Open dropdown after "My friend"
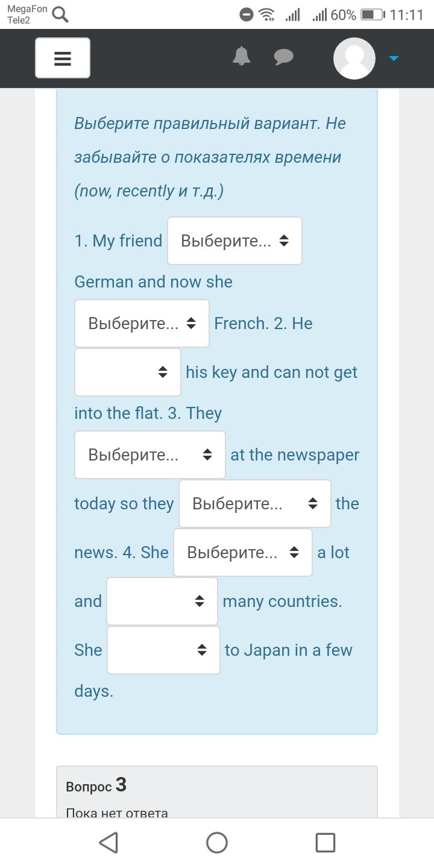The width and height of the screenshot is (434, 868). pos(234,241)
